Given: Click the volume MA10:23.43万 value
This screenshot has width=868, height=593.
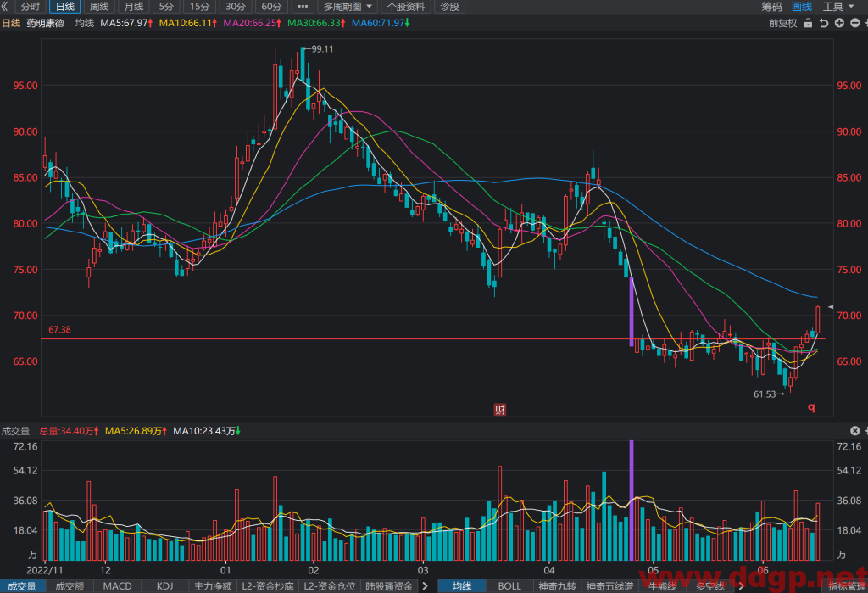Looking at the screenshot, I should click(x=207, y=431).
